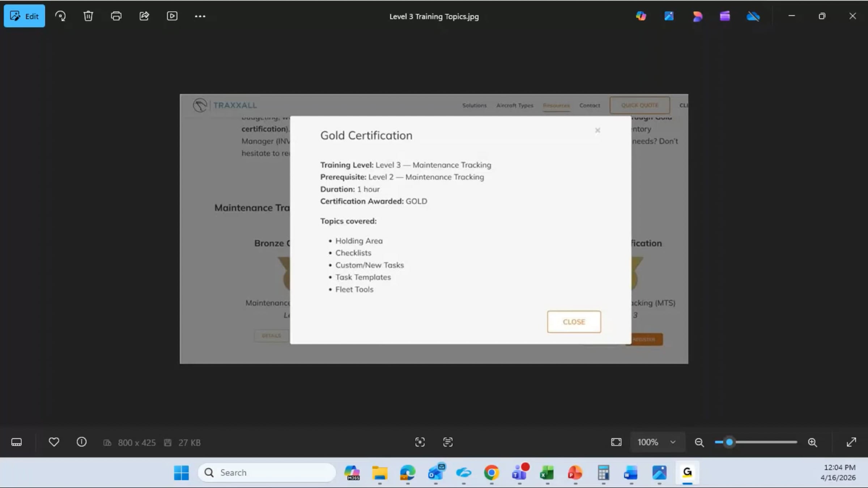
Task: Open Microsoft Teams from the taskbar
Action: click(x=520, y=472)
